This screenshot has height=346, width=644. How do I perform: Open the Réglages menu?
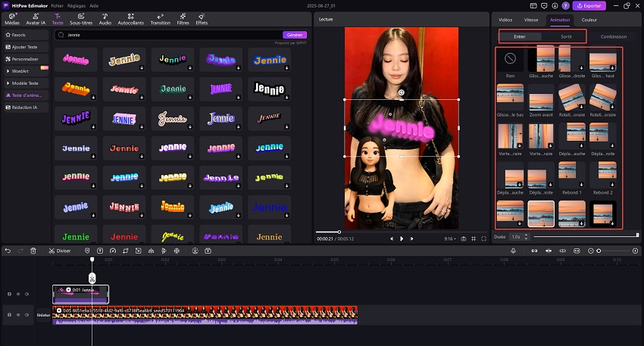(x=76, y=5)
